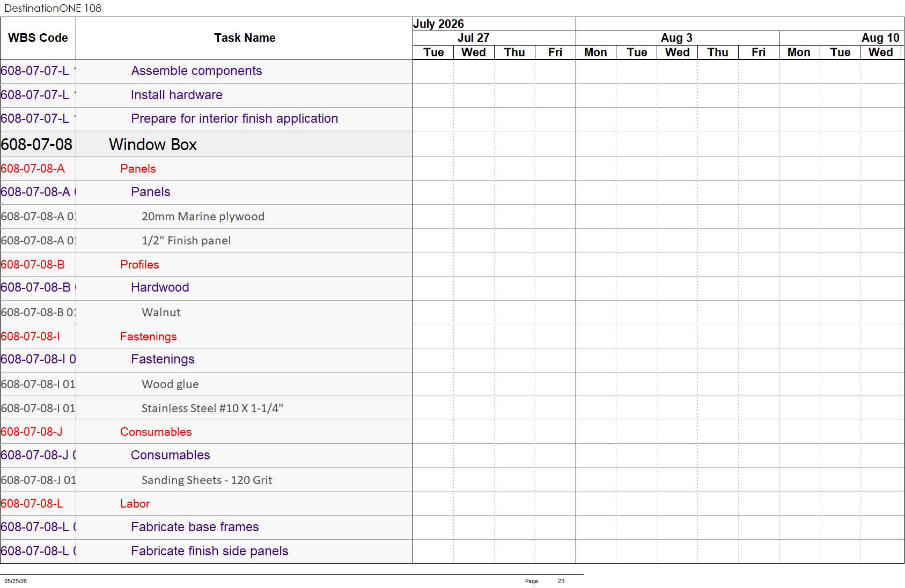Click the 05/25/26 footer date
The image size is (905, 588).
click(x=16, y=581)
